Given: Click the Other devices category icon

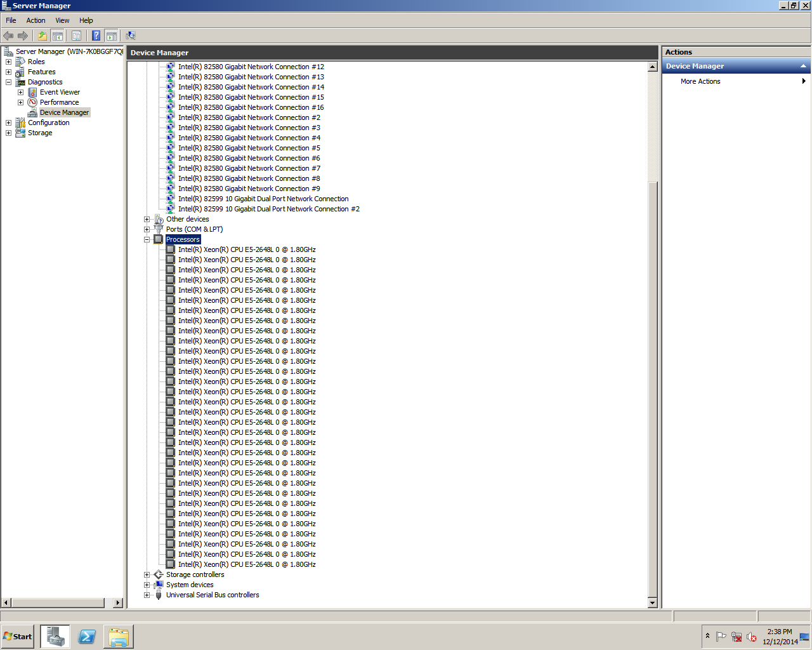Looking at the screenshot, I should point(159,219).
